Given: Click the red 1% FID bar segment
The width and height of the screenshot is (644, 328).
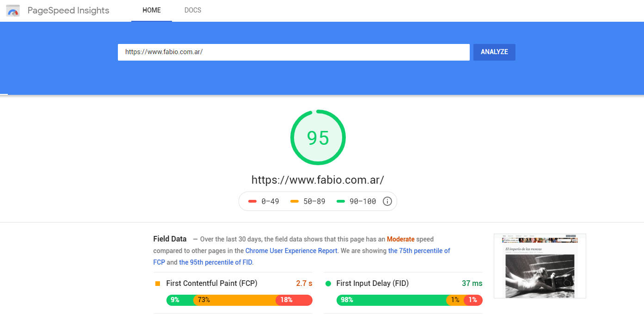Looking at the screenshot, I should click(x=473, y=300).
